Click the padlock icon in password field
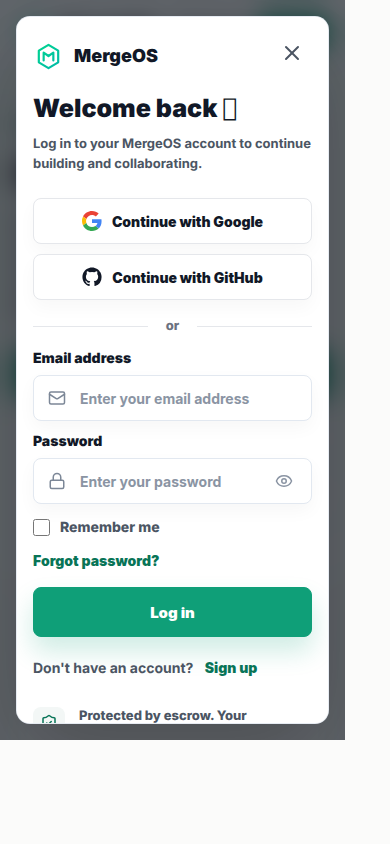390x844 pixels. [x=57, y=481]
